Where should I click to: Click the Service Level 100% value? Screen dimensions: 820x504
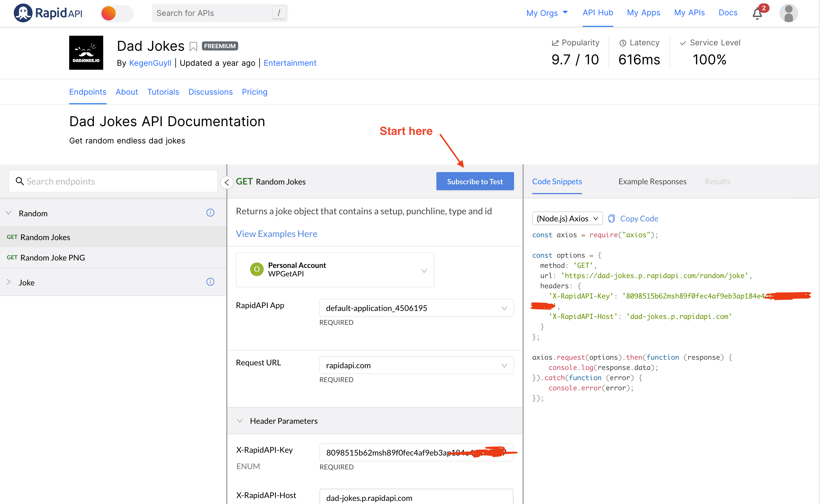(x=709, y=60)
